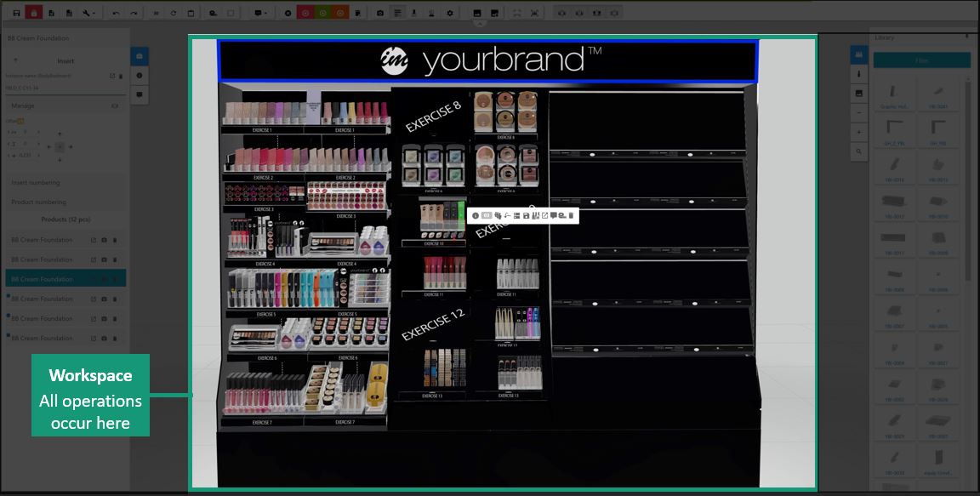Click the plus icon in the right sidebar
980x496 pixels.
(x=859, y=132)
